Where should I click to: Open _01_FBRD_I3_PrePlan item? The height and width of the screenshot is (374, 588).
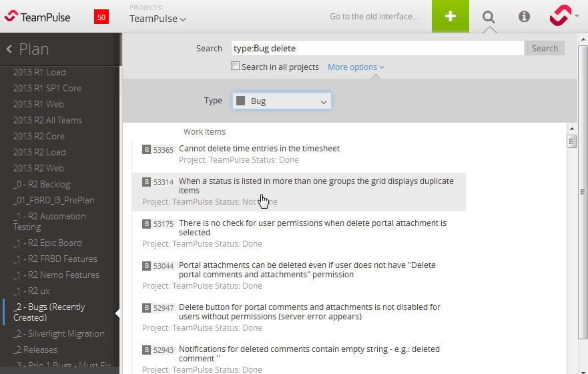pos(53,201)
